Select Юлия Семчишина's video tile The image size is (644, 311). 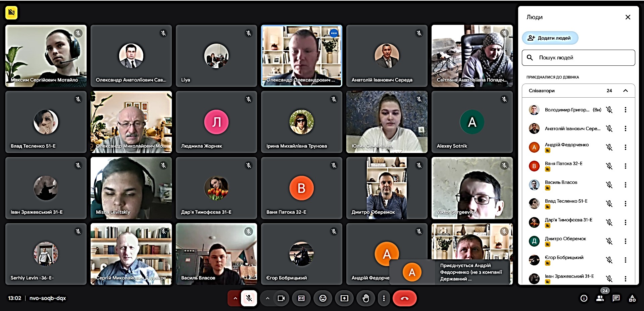coord(387,122)
